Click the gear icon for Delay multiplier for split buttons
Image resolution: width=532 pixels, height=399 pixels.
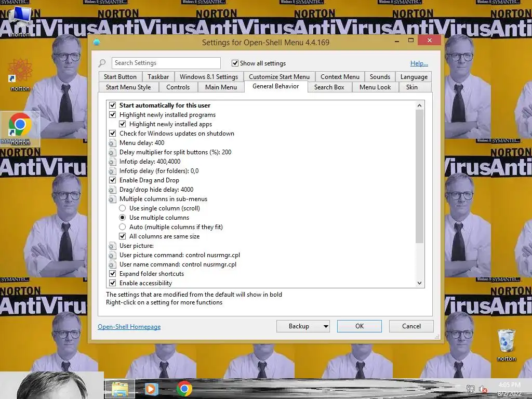tap(112, 152)
